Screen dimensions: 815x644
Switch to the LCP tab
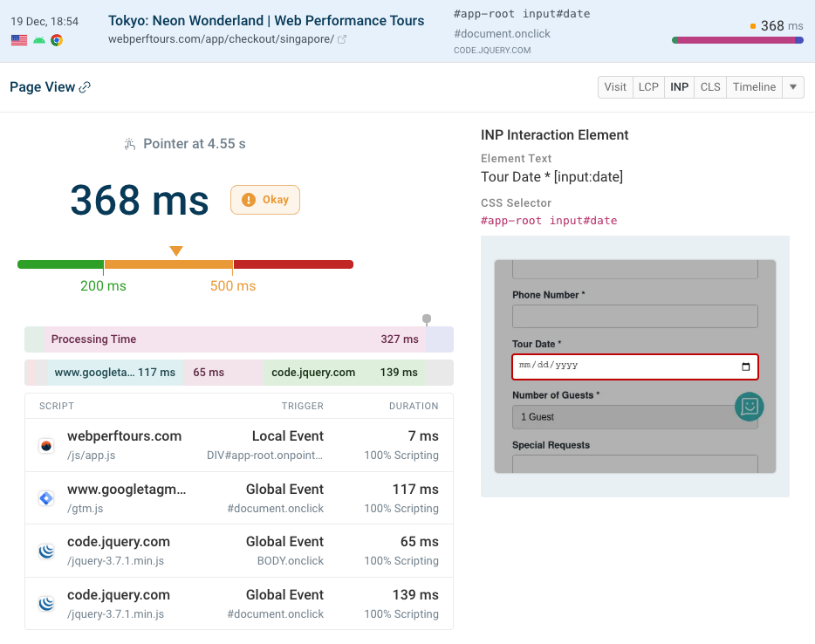pyautogui.click(x=648, y=87)
